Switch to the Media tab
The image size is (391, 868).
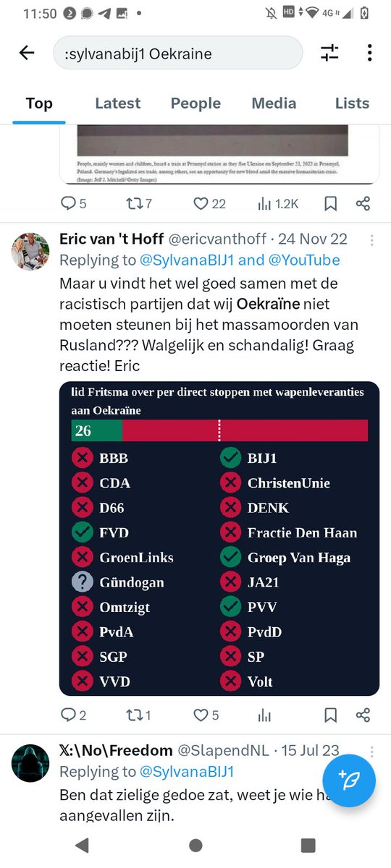click(274, 103)
